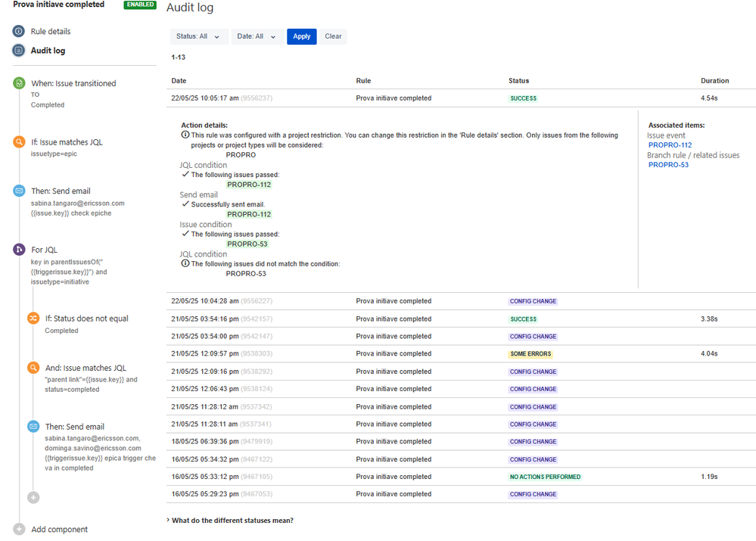Screen dimensions: 756x541
Task: Click the Duration column header
Action: tap(714, 80)
